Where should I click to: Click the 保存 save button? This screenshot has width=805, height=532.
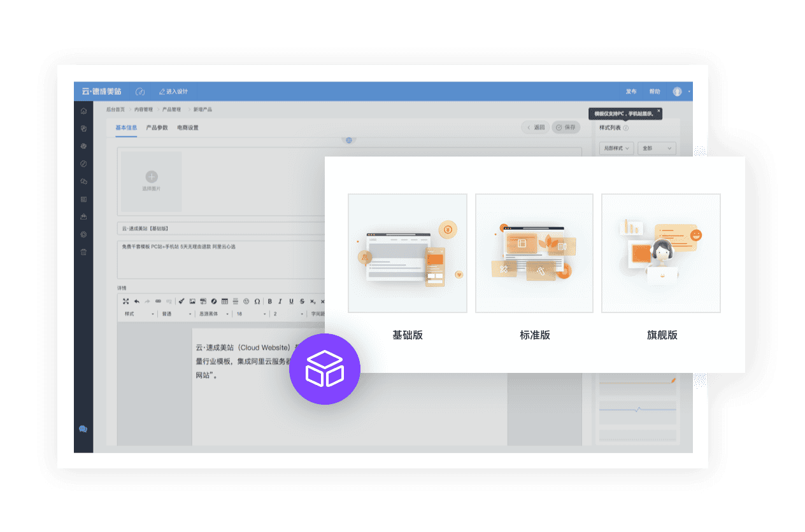[x=566, y=127]
